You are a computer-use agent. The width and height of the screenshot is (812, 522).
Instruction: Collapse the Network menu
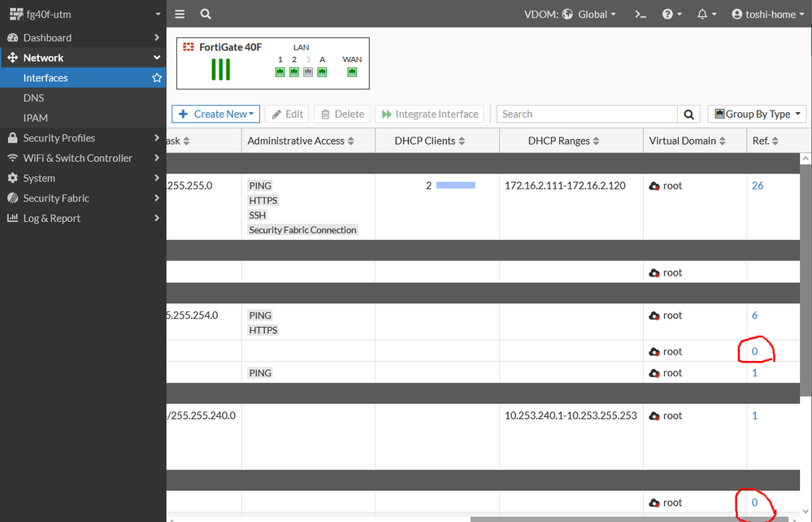click(83, 58)
